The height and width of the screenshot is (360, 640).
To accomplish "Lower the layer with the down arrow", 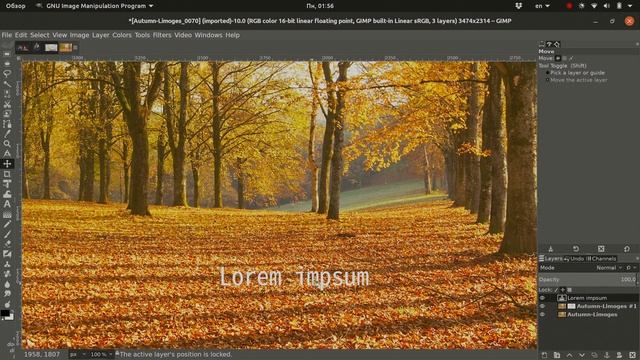I will [582, 355].
